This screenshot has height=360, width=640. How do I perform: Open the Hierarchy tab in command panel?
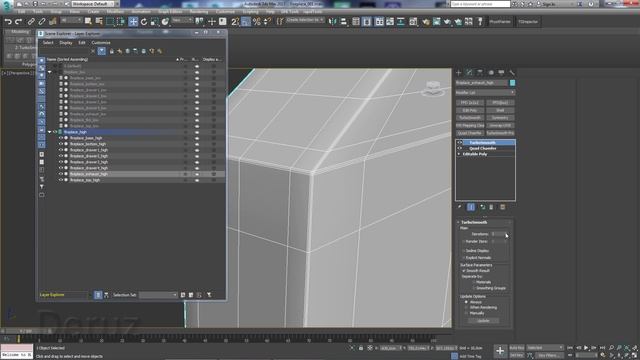(x=480, y=72)
